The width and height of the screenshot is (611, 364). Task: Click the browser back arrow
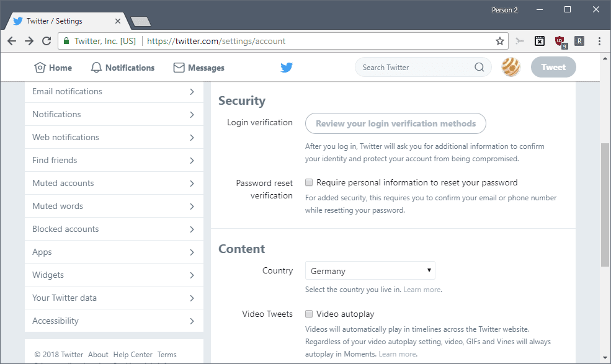(x=12, y=41)
